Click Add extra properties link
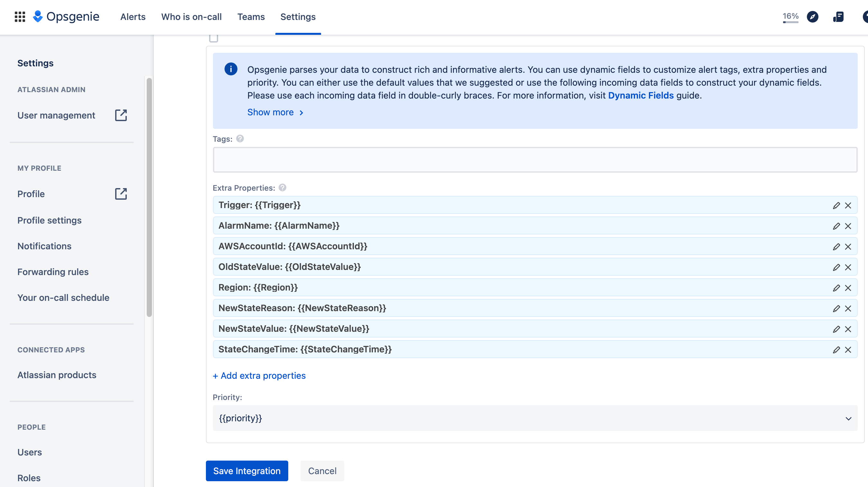Image resolution: width=868 pixels, height=487 pixels. pyautogui.click(x=259, y=376)
